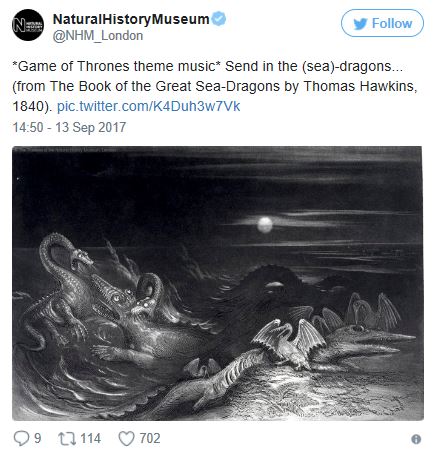
Task: Retweet using the arrows icon
Action: coord(67,438)
